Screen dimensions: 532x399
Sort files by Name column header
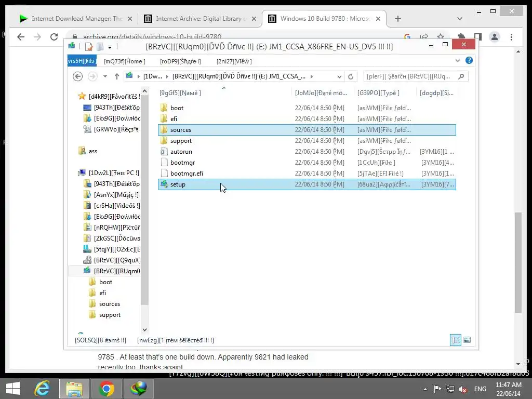224,92
